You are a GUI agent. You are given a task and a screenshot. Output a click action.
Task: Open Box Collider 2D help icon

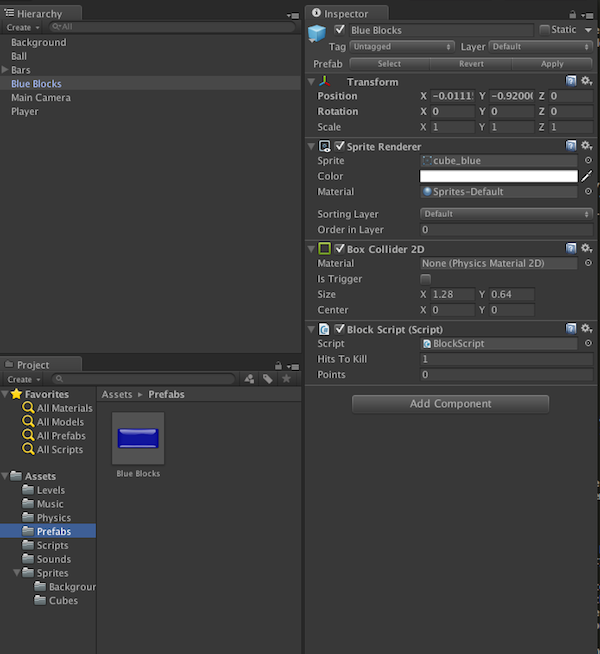click(571, 249)
